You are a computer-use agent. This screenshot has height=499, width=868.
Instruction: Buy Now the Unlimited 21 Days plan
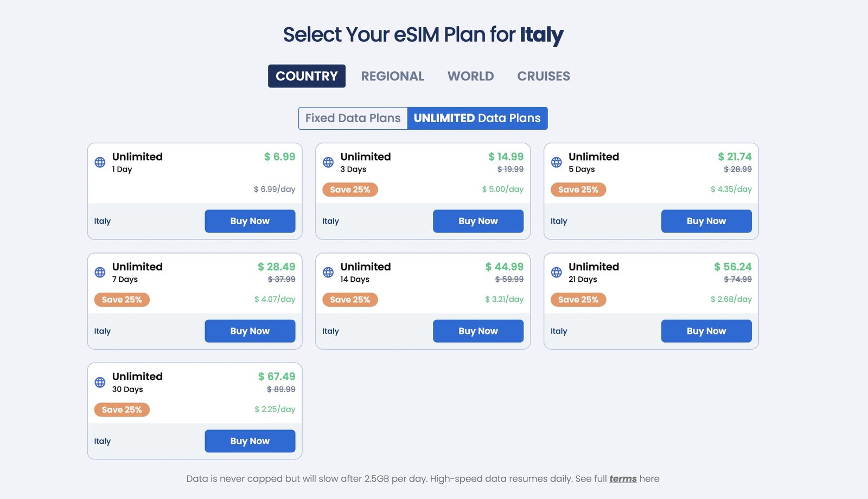point(706,331)
